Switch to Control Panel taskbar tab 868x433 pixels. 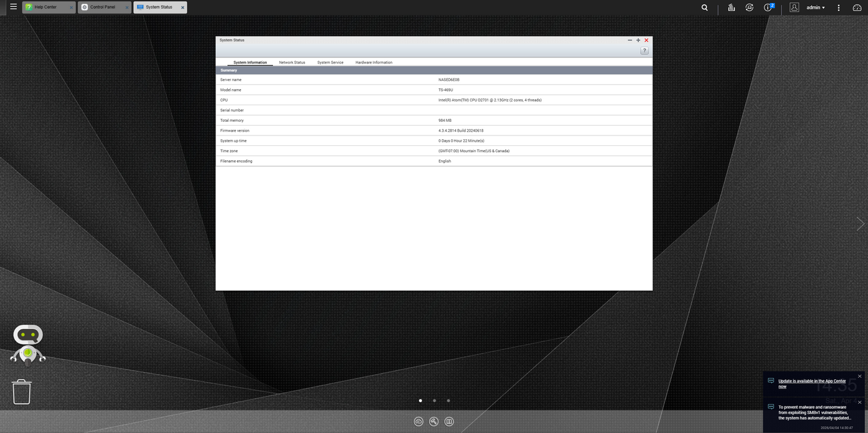[x=102, y=7]
